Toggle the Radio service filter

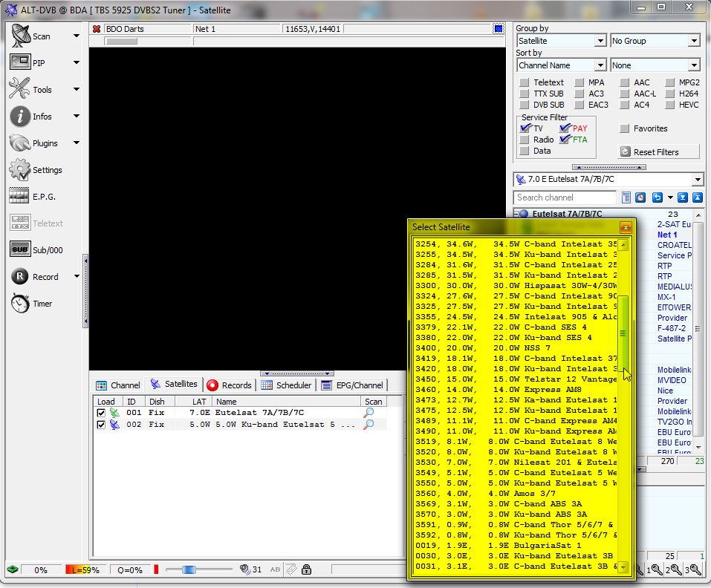point(525,140)
